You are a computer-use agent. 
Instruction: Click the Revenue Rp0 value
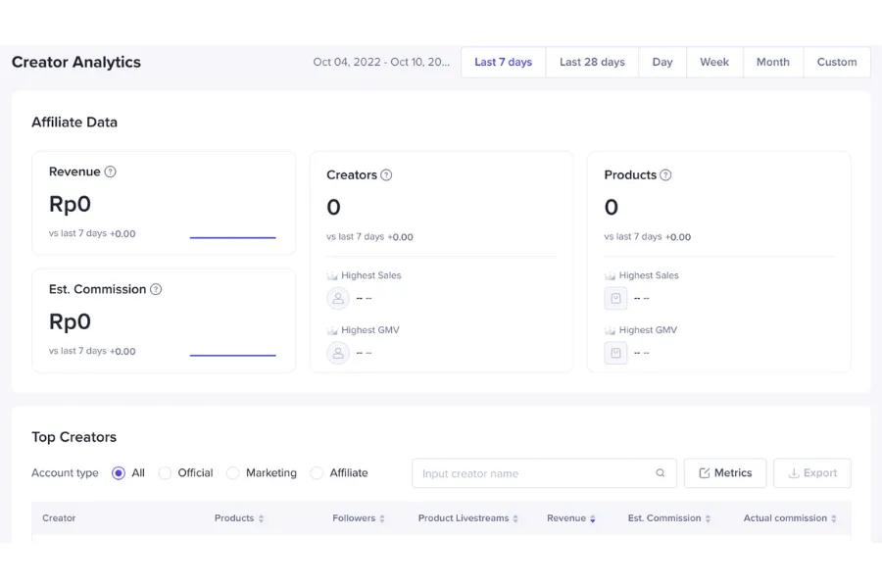click(70, 204)
